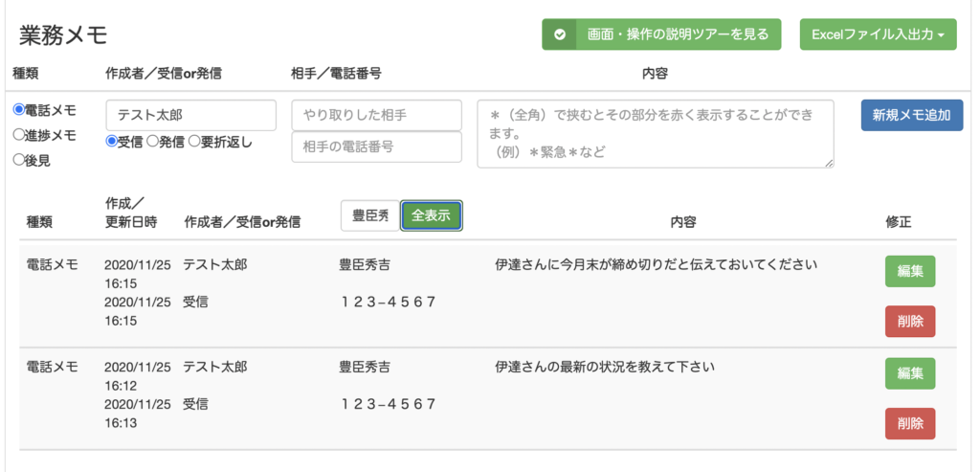Select the 要折返し radio option
The image size is (980, 472).
point(194,142)
